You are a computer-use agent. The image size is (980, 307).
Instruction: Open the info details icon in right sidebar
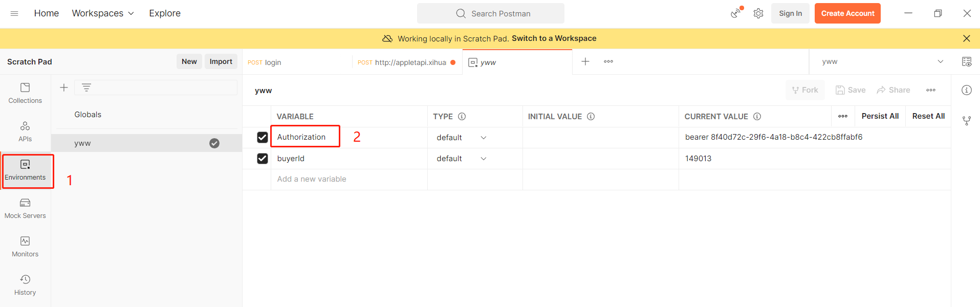pos(967,90)
